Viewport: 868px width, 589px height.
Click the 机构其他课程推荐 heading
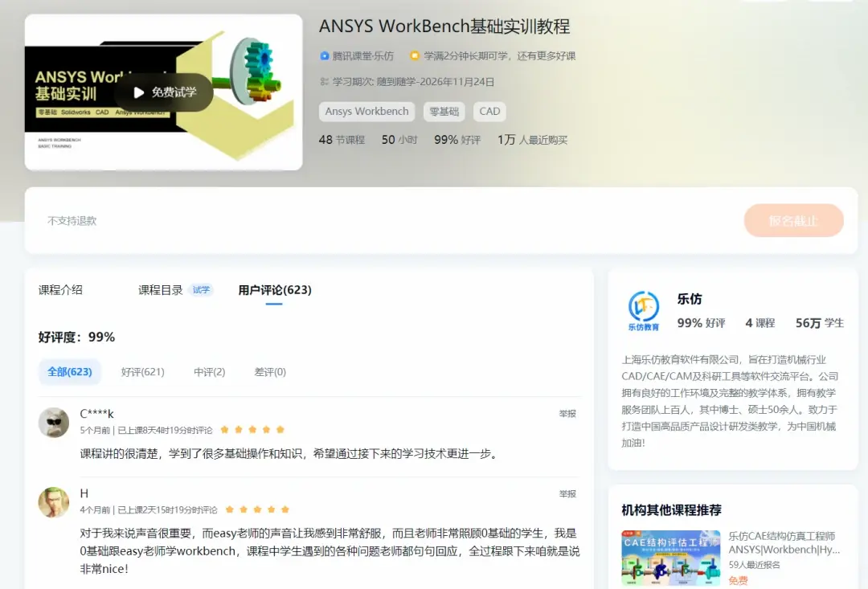(671, 509)
